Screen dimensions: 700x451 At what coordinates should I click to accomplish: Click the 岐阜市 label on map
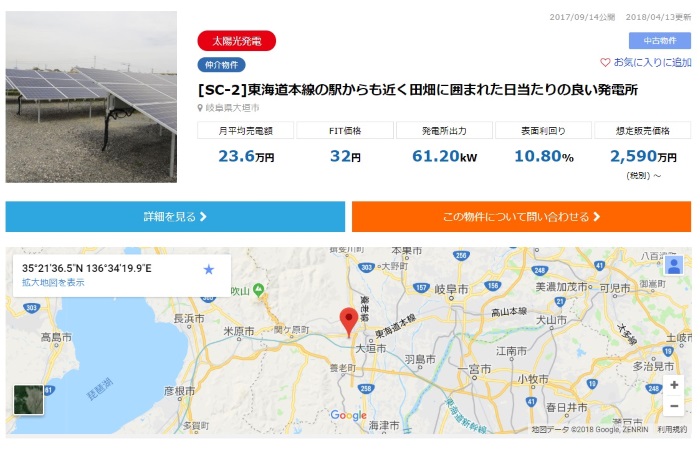tap(451, 289)
